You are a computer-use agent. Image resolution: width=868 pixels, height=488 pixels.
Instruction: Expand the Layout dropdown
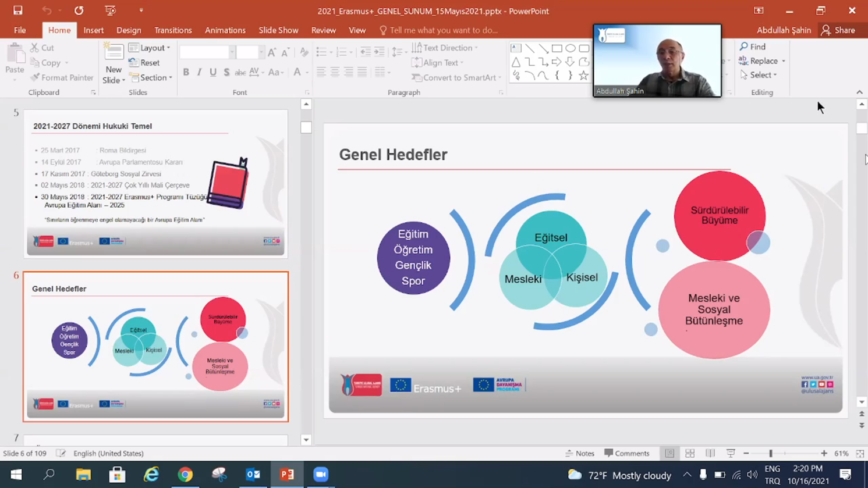coord(150,48)
